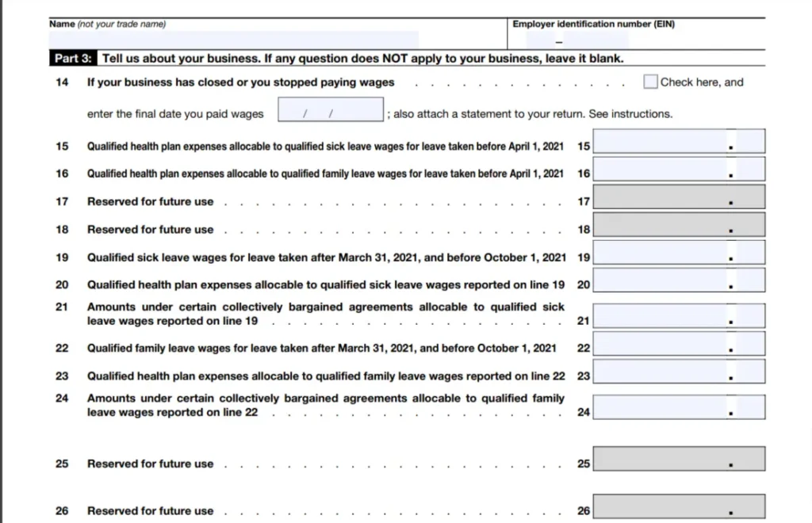Screen dimensions: 812x523
Task: Click the grayed reserved box for line 18
Action: [x=679, y=224]
